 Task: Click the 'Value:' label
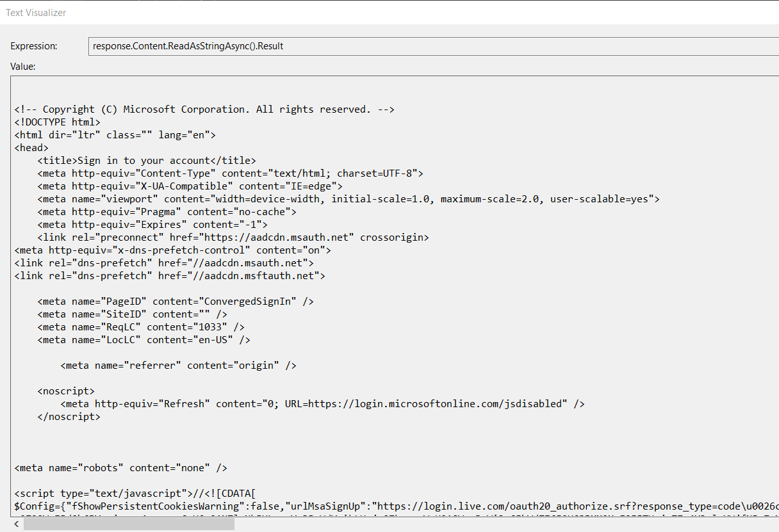click(x=23, y=66)
